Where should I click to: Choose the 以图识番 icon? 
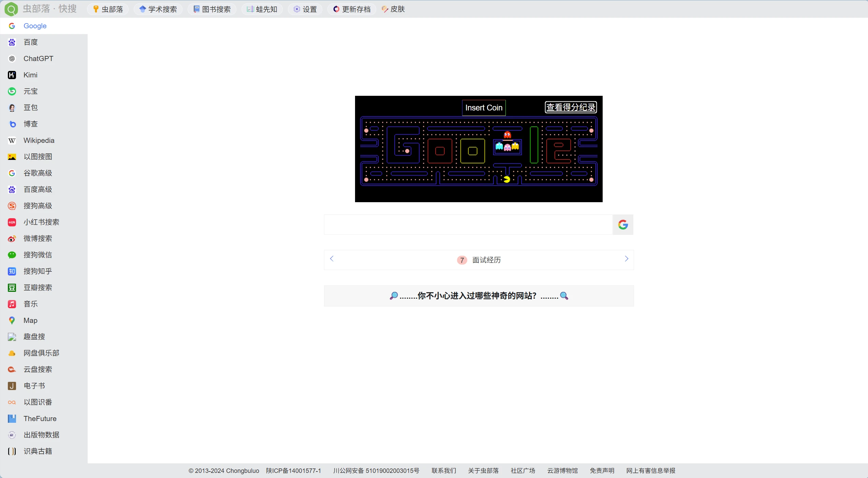(x=12, y=402)
